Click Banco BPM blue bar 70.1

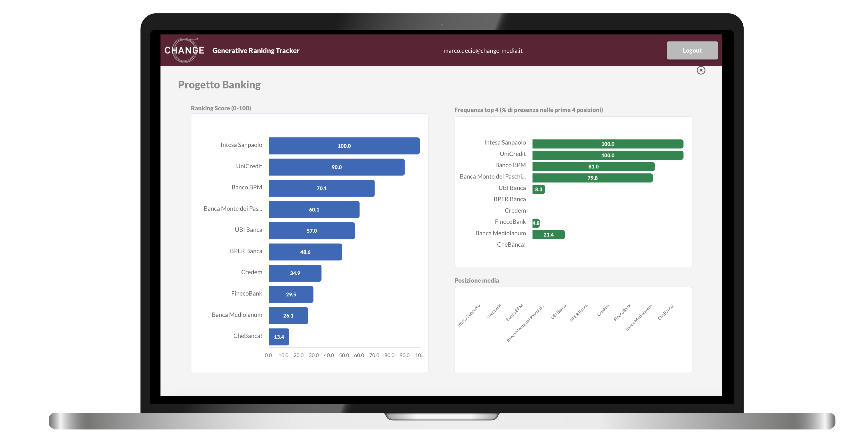point(322,188)
